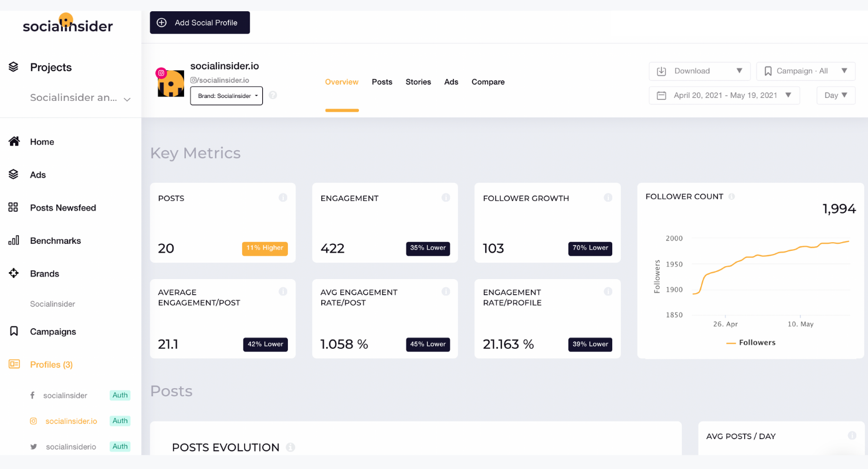Click the @/socialinsider.io handle text
The height and width of the screenshot is (469, 868).
[x=220, y=80]
